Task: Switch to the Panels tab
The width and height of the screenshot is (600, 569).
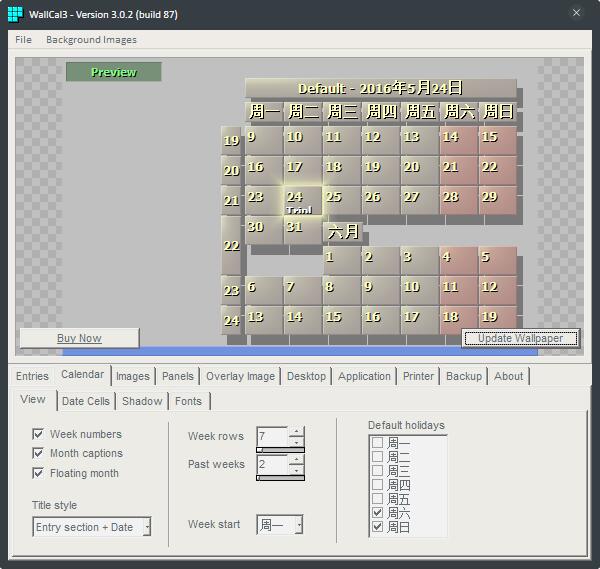Action: coord(178,376)
